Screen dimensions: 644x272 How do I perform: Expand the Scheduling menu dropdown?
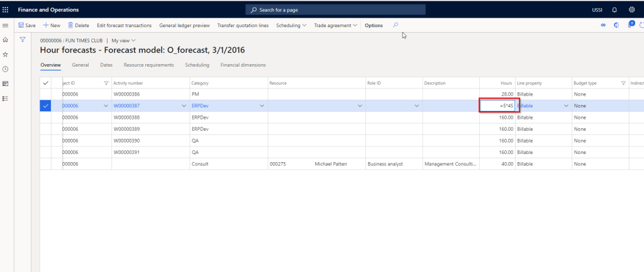pyautogui.click(x=291, y=25)
